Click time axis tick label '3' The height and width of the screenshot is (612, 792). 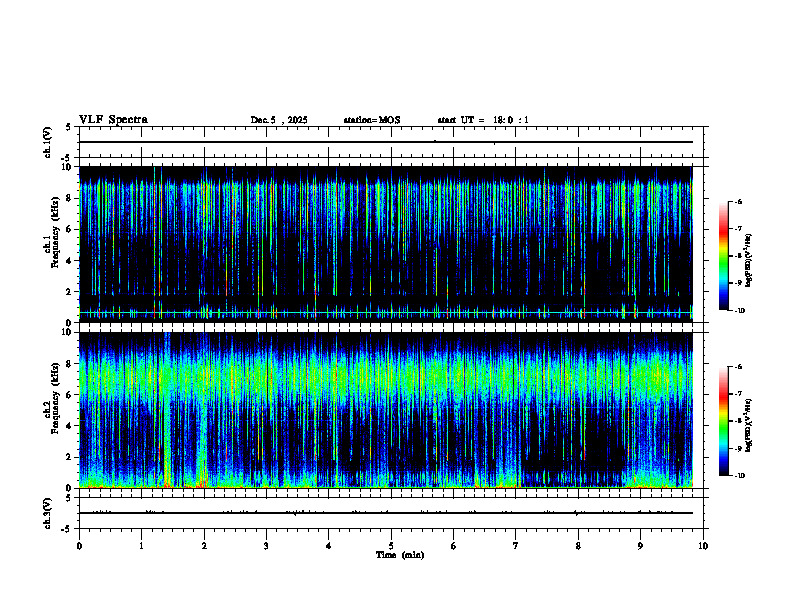click(x=266, y=546)
